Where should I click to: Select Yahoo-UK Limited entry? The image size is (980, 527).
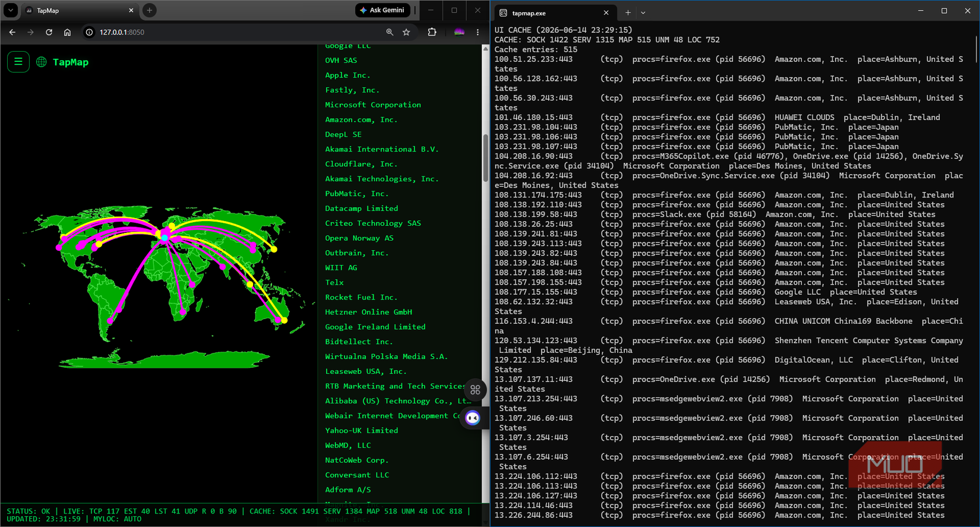click(x=362, y=431)
